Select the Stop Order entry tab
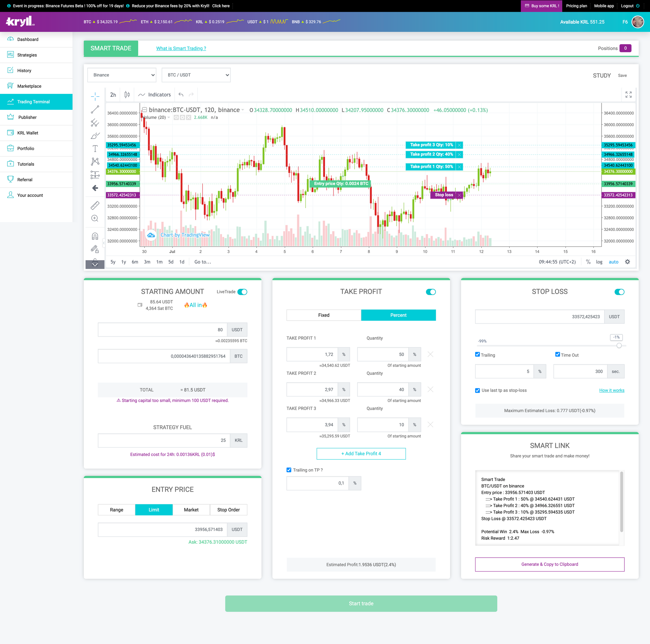Viewport: 650px width, 644px height. click(x=228, y=510)
